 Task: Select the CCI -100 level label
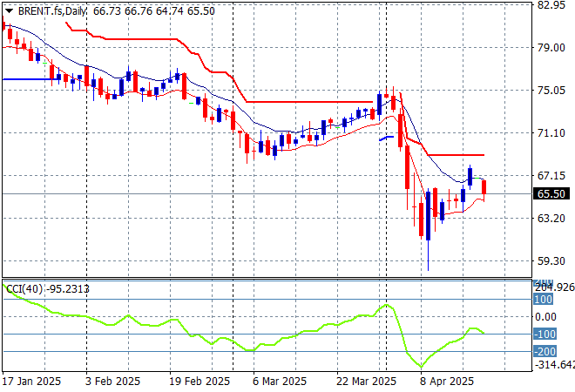tap(545, 334)
